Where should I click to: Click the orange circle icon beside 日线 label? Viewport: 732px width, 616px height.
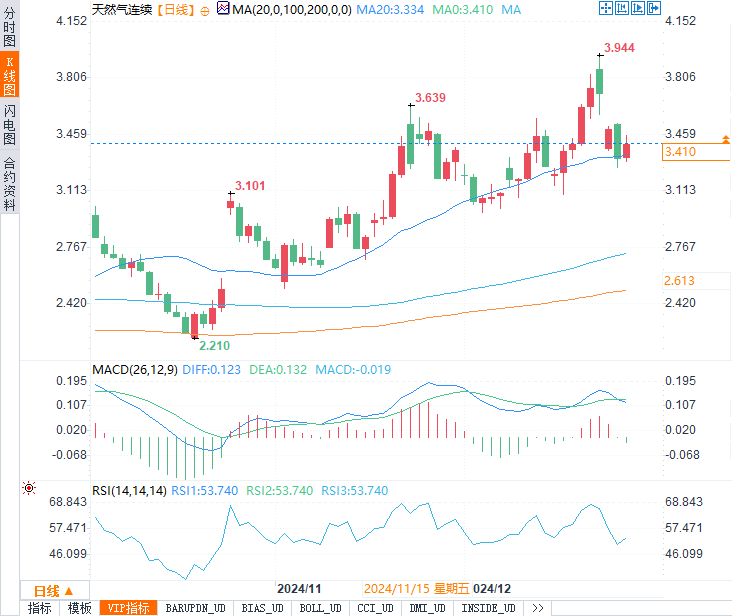pyautogui.click(x=204, y=11)
